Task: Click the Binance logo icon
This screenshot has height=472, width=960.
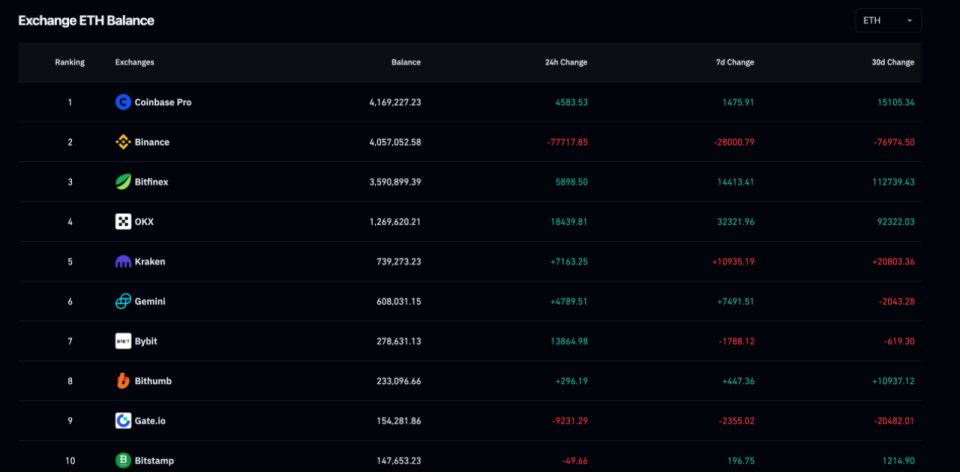Action: click(x=123, y=142)
